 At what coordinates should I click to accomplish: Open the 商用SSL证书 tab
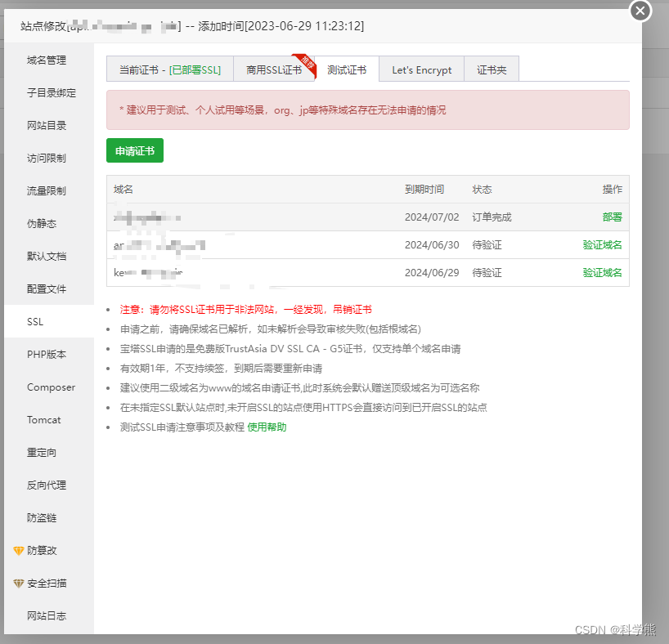[274, 70]
